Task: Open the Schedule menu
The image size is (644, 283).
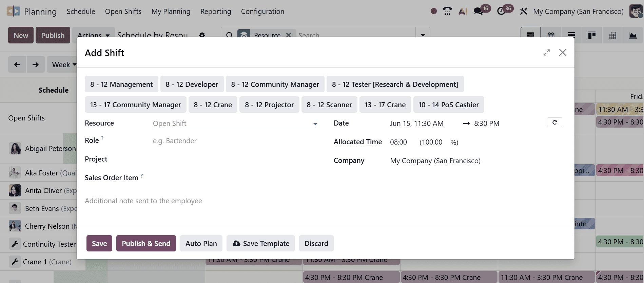Action: click(81, 11)
